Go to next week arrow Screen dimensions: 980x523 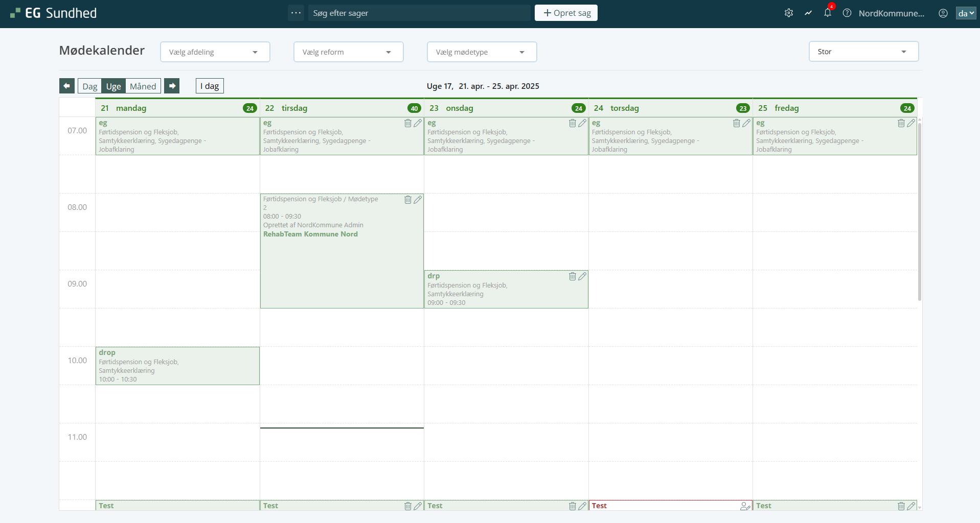172,86
